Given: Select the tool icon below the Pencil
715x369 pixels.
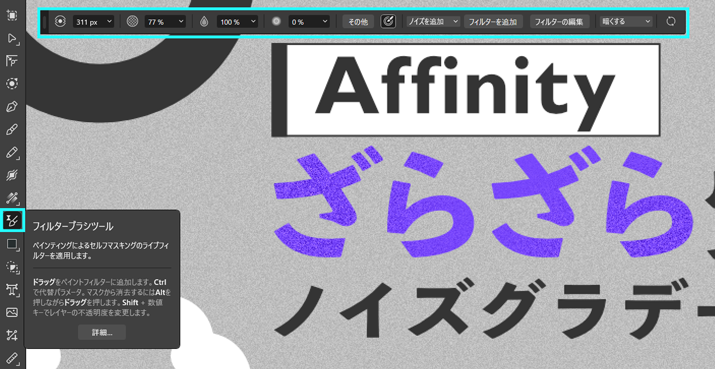Looking at the screenshot, I should click(12, 175).
